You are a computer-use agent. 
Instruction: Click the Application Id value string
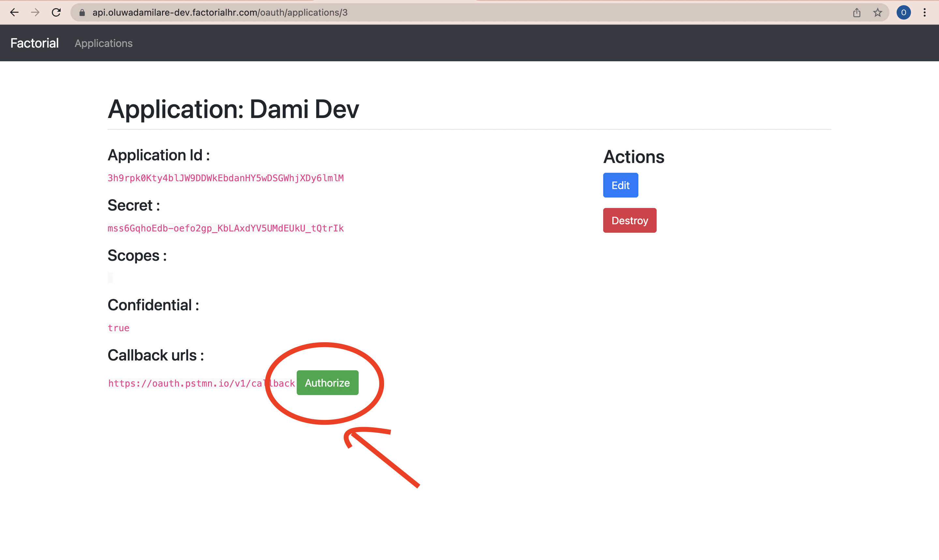click(225, 178)
